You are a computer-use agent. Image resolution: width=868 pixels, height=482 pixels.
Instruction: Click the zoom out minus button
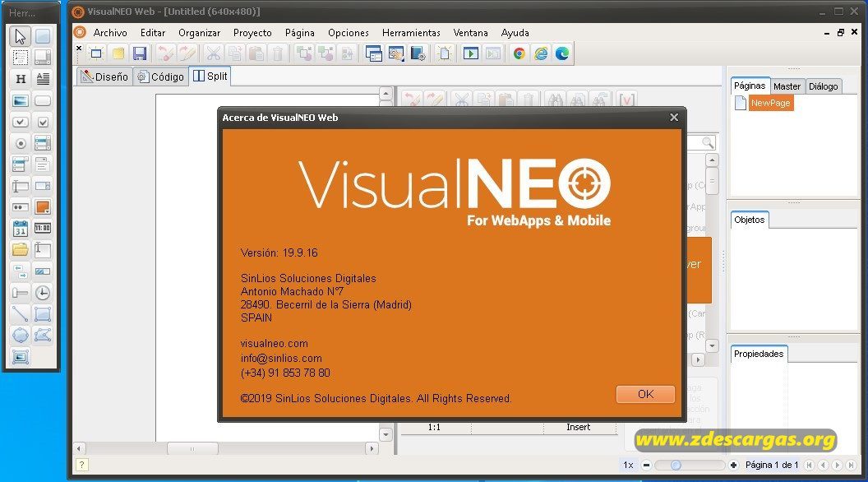click(x=646, y=465)
